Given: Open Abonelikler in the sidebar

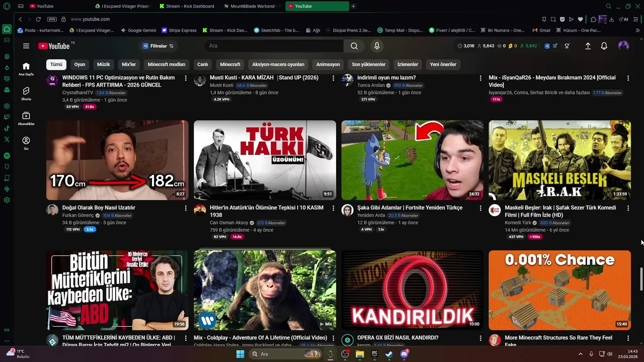Looking at the screenshot, I should [x=26, y=119].
